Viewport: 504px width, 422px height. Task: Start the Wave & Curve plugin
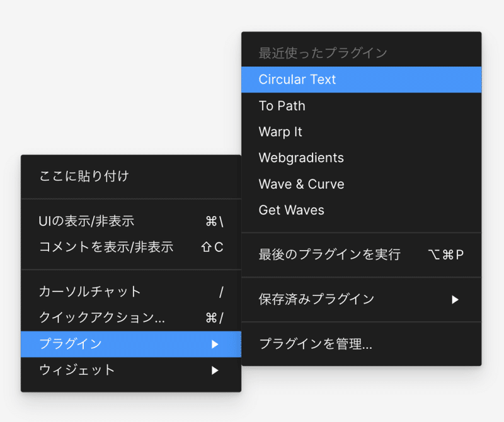(361, 184)
